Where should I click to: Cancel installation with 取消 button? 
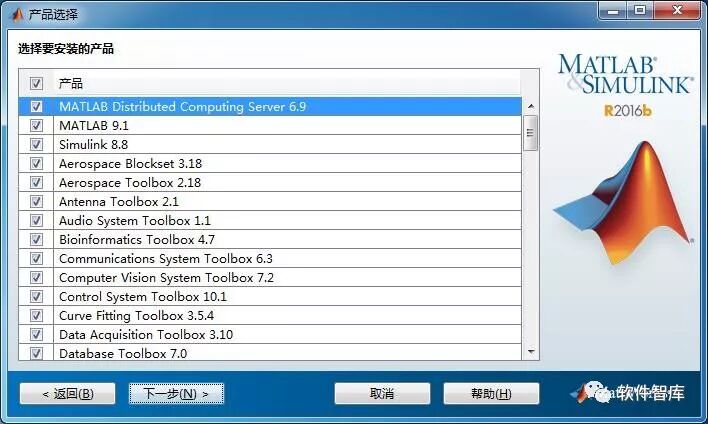pos(382,394)
